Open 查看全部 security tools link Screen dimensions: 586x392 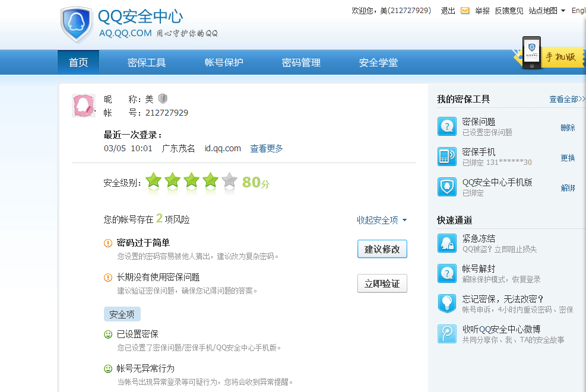pos(567,99)
